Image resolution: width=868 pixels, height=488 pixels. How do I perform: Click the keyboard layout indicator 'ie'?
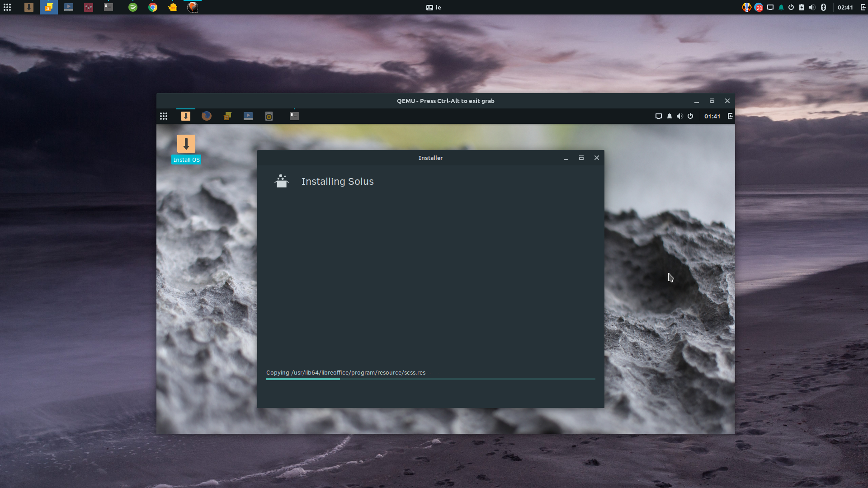click(x=434, y=7)
